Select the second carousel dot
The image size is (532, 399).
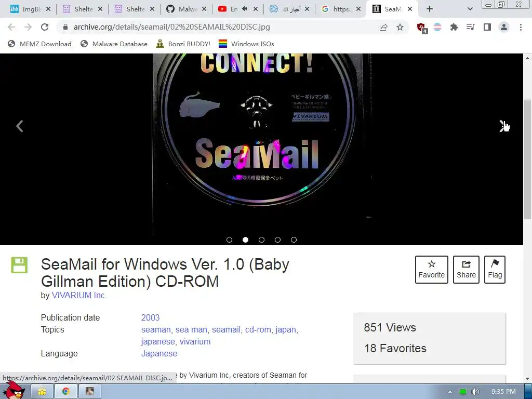[245, 240]
